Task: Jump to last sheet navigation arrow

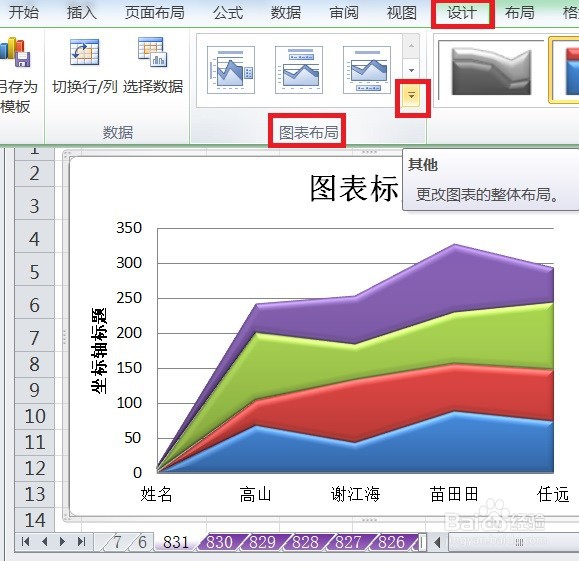Action: [81, 542]
